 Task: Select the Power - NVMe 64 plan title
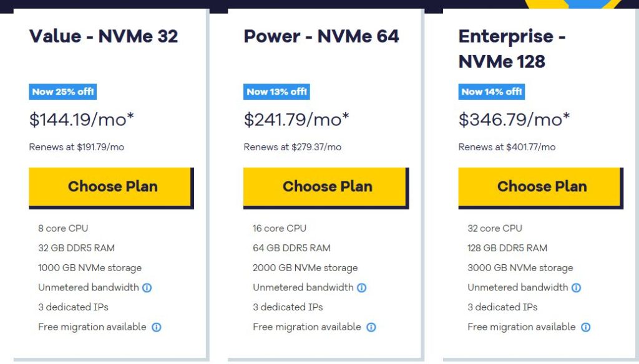tap(321, 36)
